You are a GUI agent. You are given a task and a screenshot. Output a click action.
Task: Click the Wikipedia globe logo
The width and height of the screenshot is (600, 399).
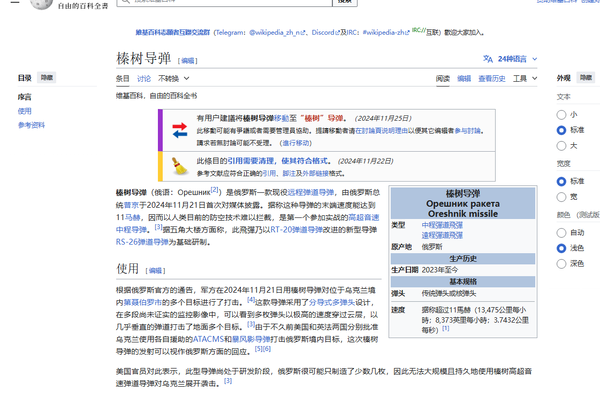(x=41, y=4)
